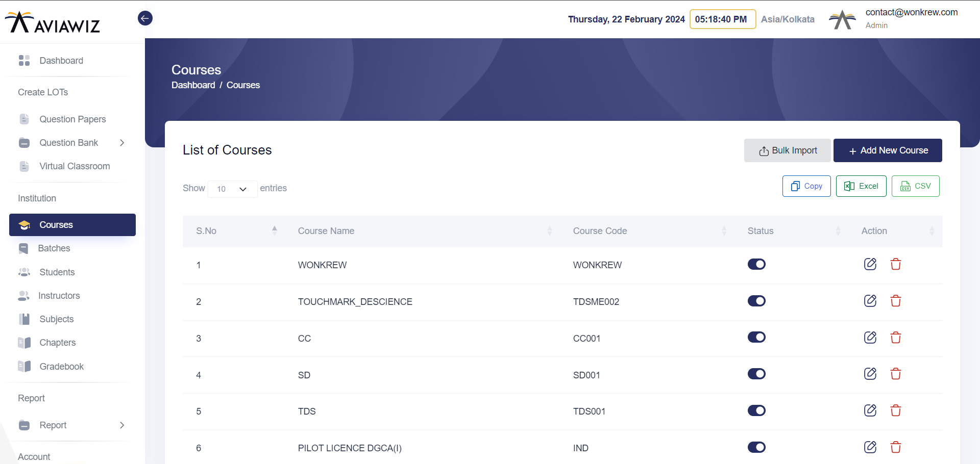Image resolution: width=980 pixels, height=464 pixels.
Task: Sort table by Course Name column
Action: 550,230
